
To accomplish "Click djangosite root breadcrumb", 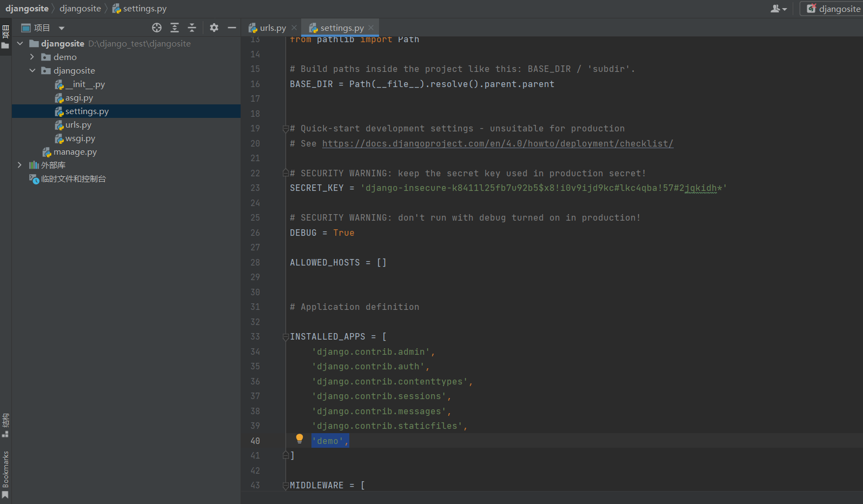I will click(27, 9).
